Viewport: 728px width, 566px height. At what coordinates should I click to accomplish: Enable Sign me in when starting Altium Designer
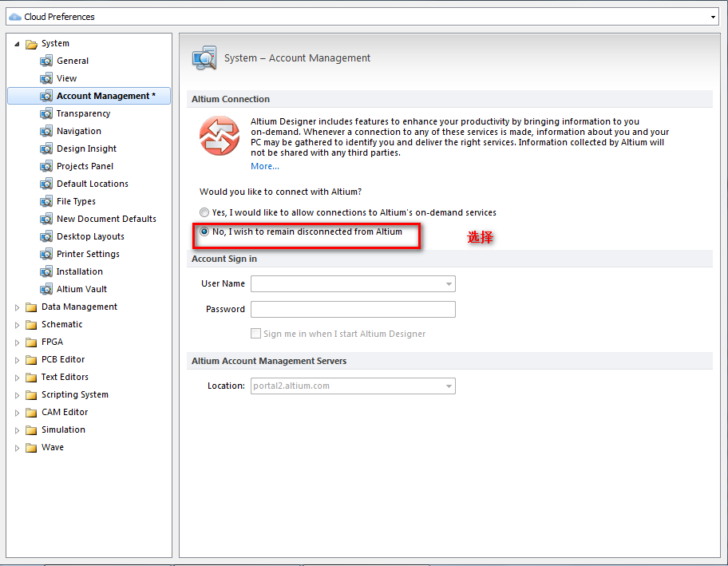[256, 334]
